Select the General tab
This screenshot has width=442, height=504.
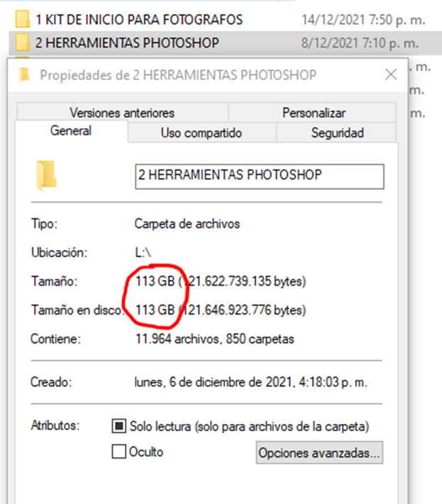[71, 131]
